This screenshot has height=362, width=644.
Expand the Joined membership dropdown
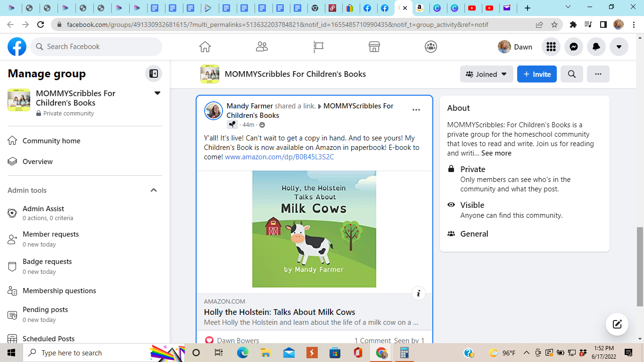coord(487,74)
